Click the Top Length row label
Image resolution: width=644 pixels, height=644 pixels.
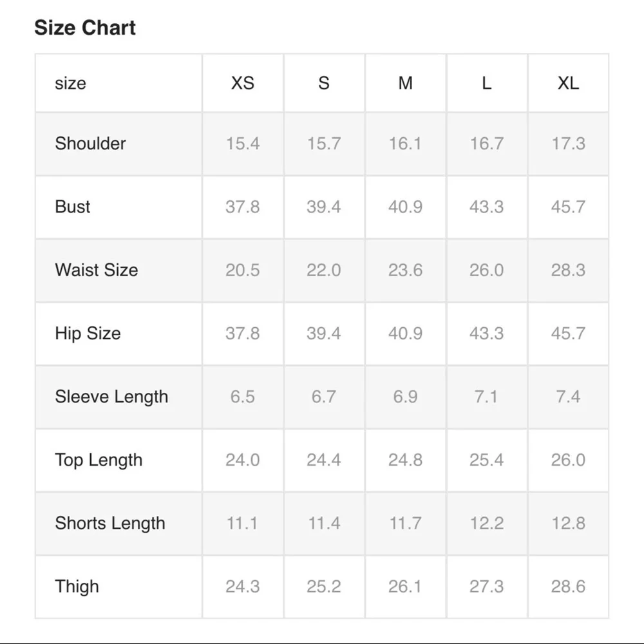[99, 460]
